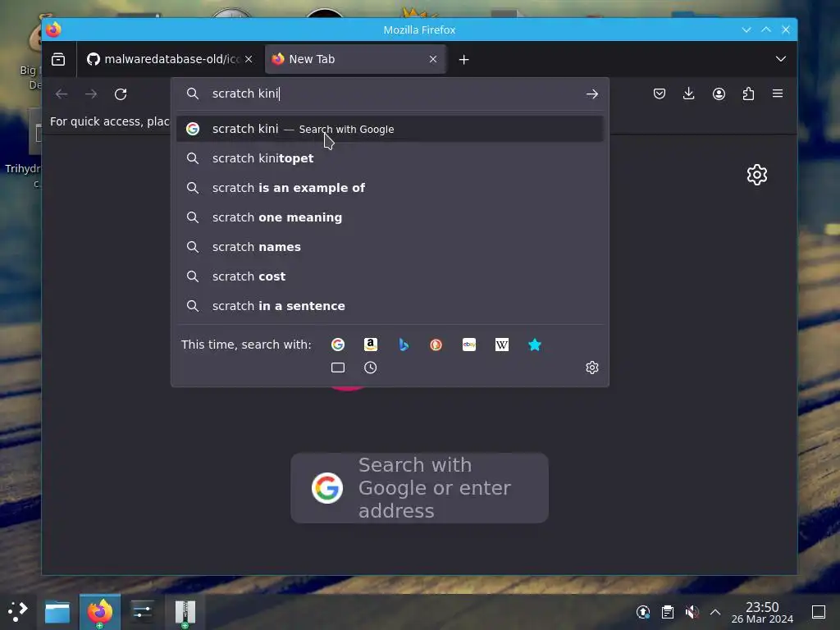Go back one page
This screenshot has height=630, width=840.
pos(62,94)
